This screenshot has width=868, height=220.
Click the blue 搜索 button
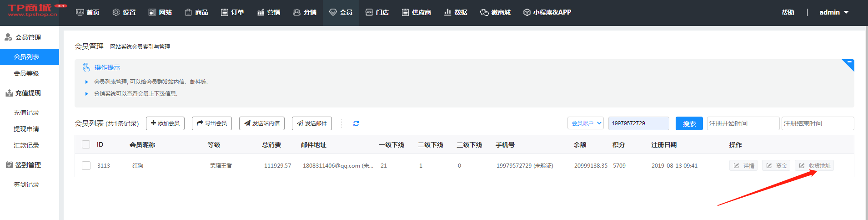tap(689, 123)
